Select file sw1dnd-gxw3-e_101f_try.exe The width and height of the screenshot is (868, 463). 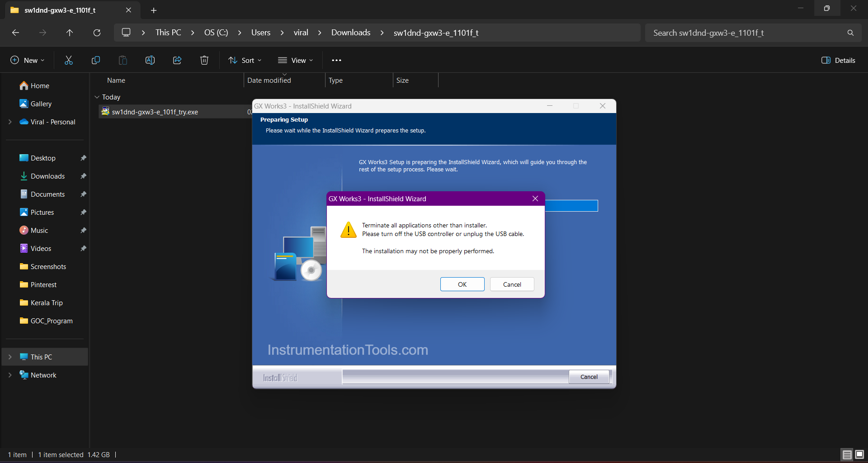point(155,112)
